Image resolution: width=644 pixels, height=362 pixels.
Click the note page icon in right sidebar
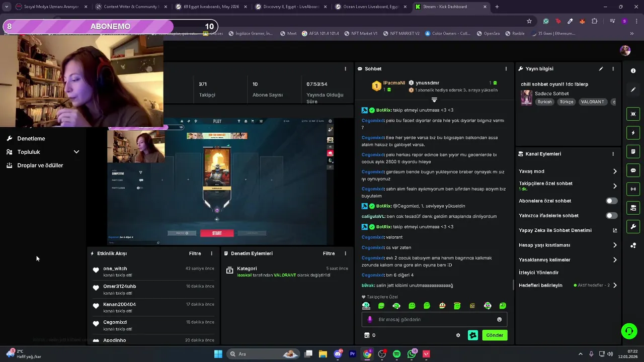(x=633, y=151)
